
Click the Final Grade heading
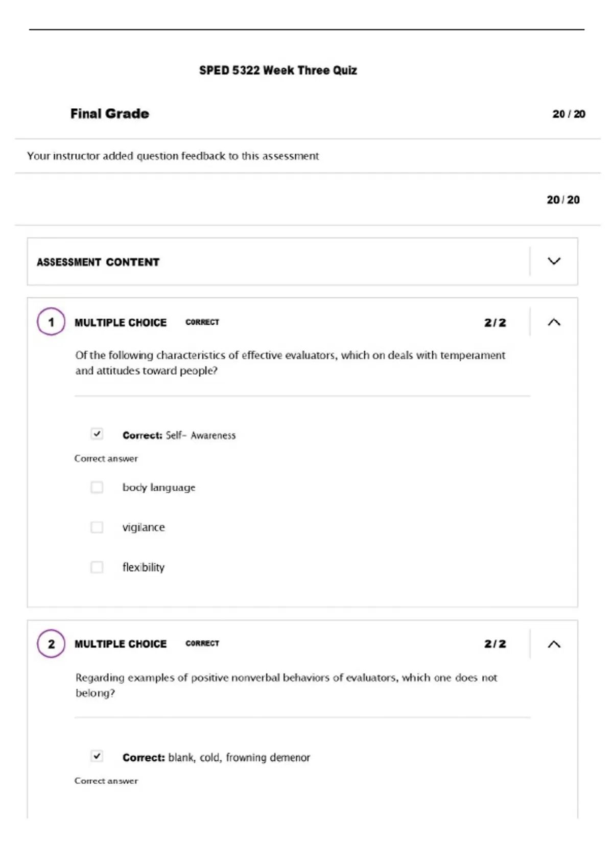point(110,113)
